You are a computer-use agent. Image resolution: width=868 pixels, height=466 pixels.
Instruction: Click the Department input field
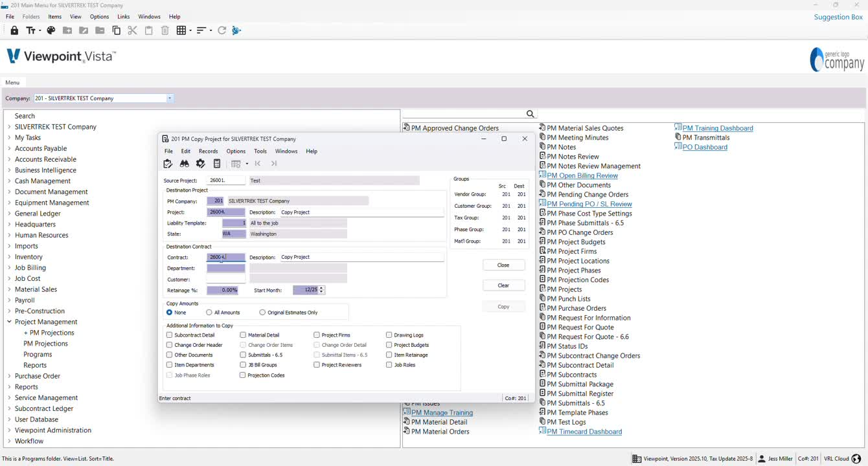pos(226,268)
